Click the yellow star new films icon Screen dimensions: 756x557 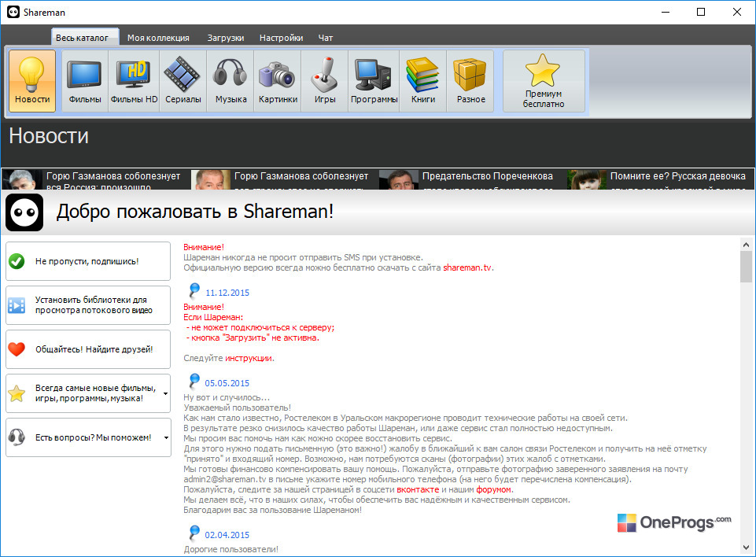point(17,393)
